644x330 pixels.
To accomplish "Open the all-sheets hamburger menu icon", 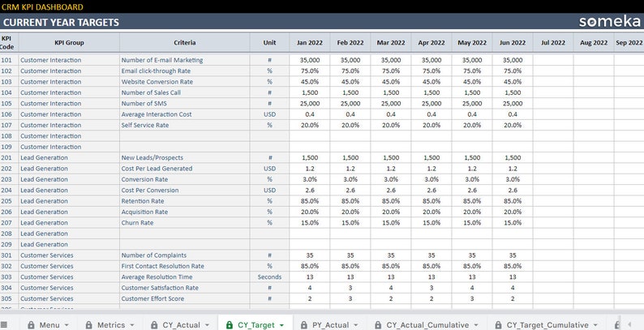I will (4, 324).
